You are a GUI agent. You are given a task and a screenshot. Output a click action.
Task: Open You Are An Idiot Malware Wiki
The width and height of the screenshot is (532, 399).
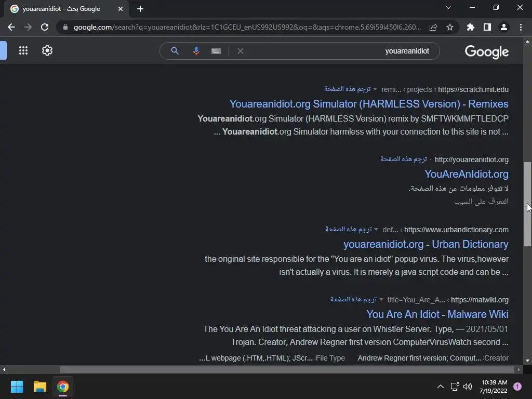coord(437,314)
